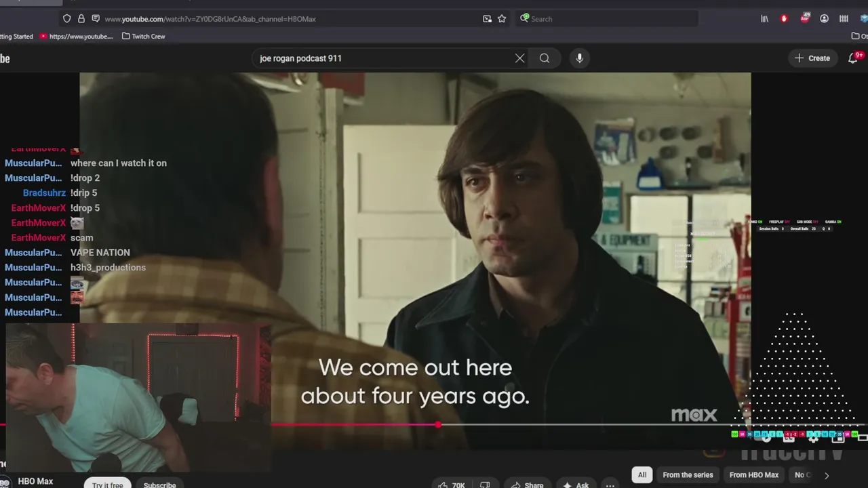The width and height of the screenshot is (868, 488).
Task: Click the streamer webcam overlay
Action: [138, 397]
